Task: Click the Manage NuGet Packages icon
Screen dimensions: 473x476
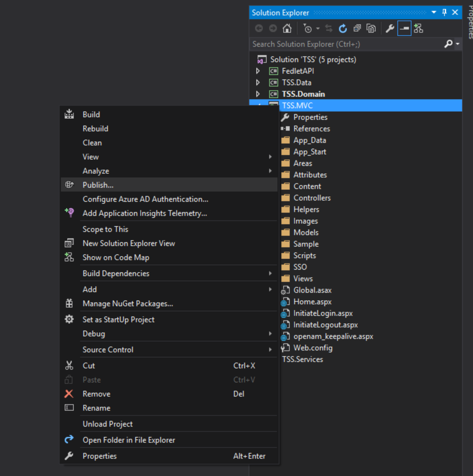Action: [x=69, y=303]
